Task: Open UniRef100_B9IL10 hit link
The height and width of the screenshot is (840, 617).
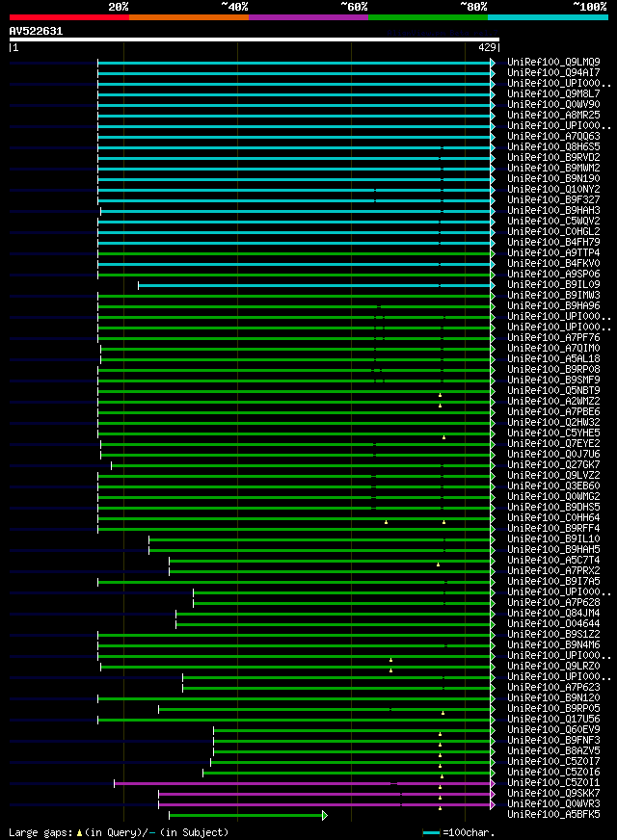Action: tap(553, 538)
